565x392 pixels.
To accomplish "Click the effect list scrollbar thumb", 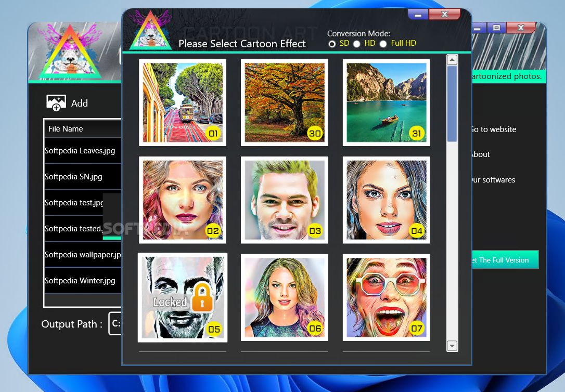I will tap(452, 103).
